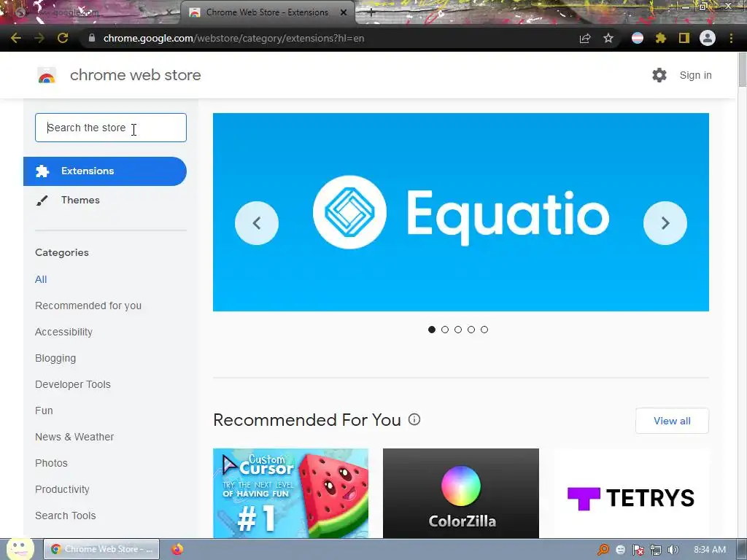The width and height of the screenshot is (747, 560).
Task: Select Extensions in sidebar
Action: point(105,171)
